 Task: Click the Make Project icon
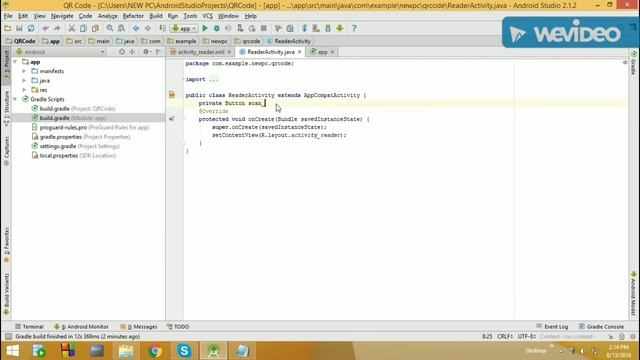162,28
